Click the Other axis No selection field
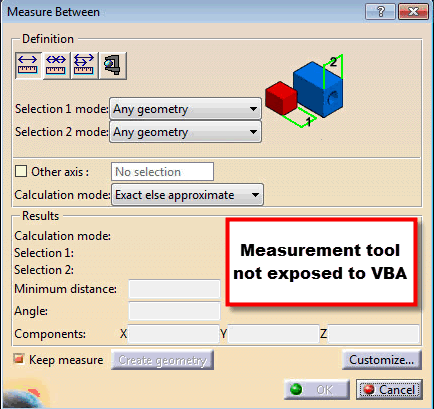The height and width of the screenshot is (409, 434). click(162, 172)
